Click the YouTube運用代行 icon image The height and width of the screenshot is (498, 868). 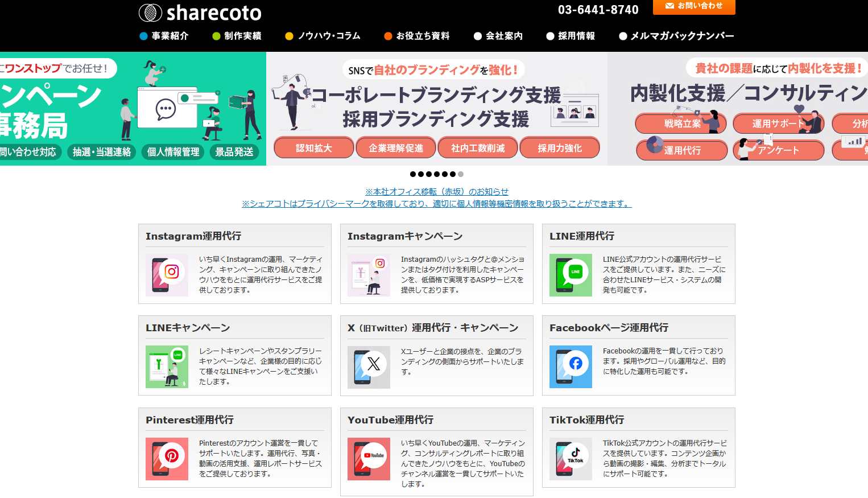369,459
